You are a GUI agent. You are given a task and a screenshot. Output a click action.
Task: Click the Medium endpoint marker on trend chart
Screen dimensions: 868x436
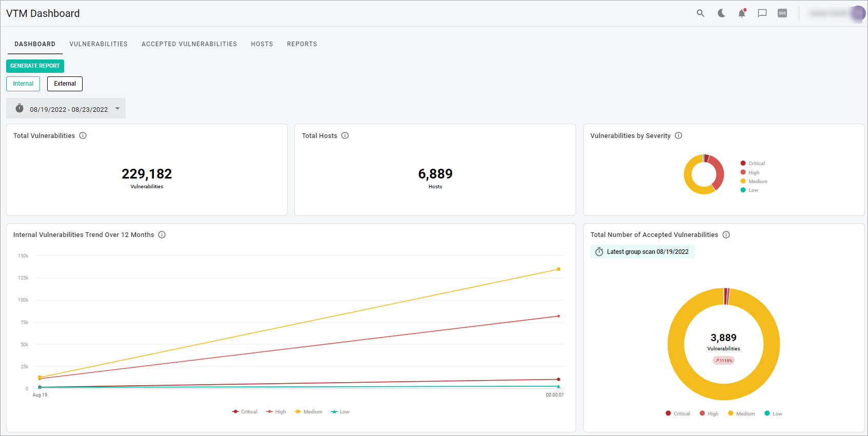click(558, 269)
